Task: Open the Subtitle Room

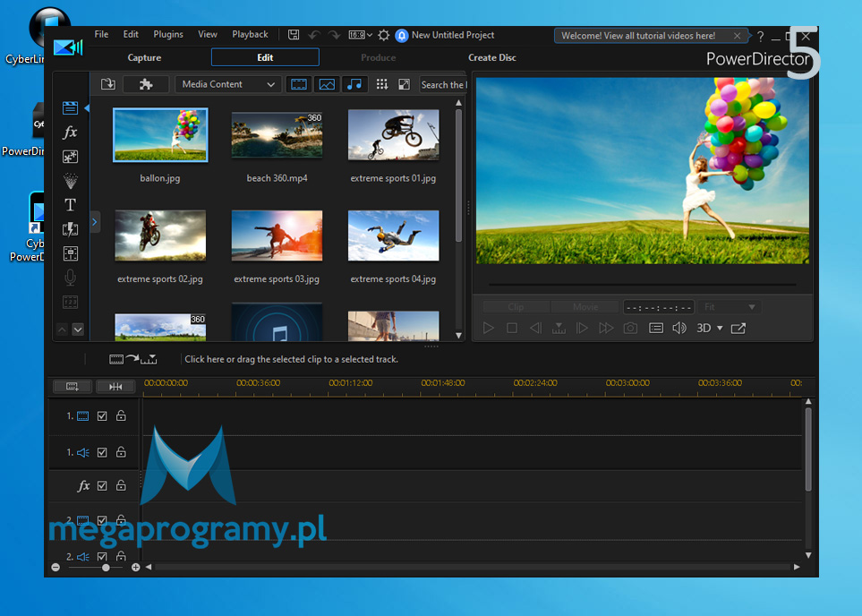Action: click(71, 302)
